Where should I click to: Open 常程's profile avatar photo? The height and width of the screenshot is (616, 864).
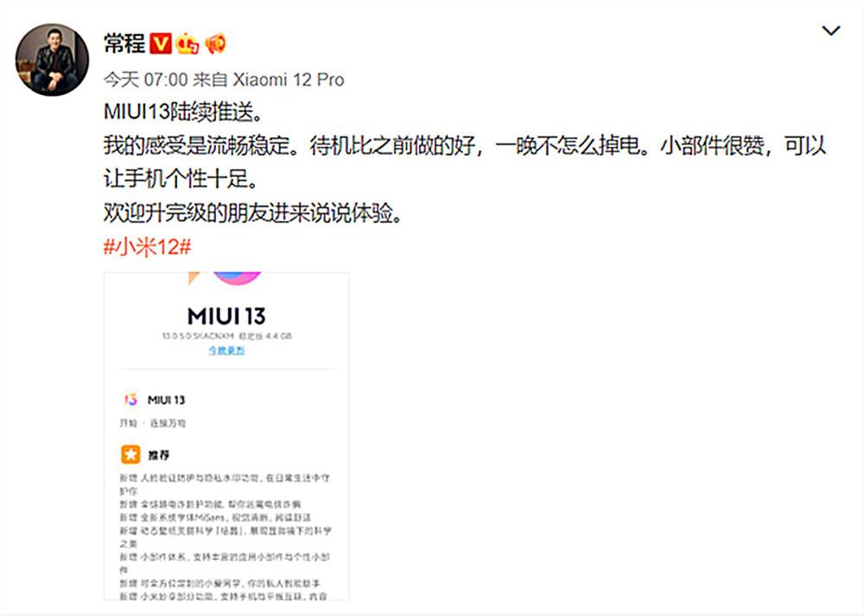coord(52,60)
